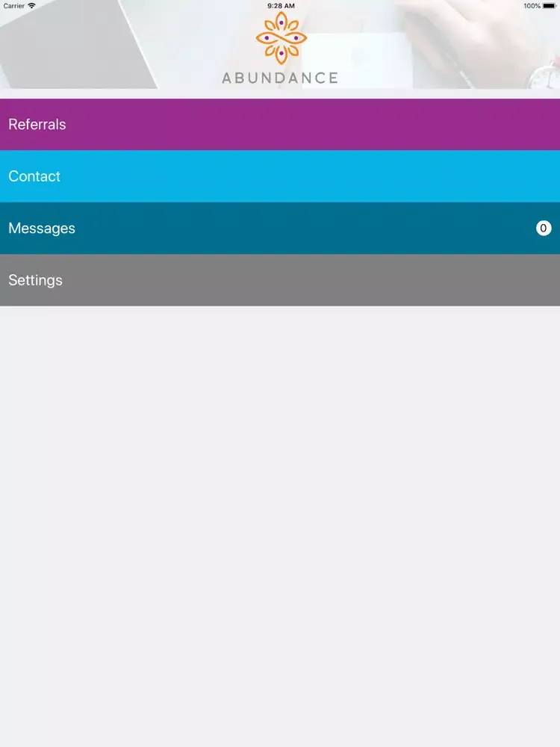Tap the 9:28 AM clock
Image resolution: width=560 pixels, height=747 pixels.
(281, 6)
